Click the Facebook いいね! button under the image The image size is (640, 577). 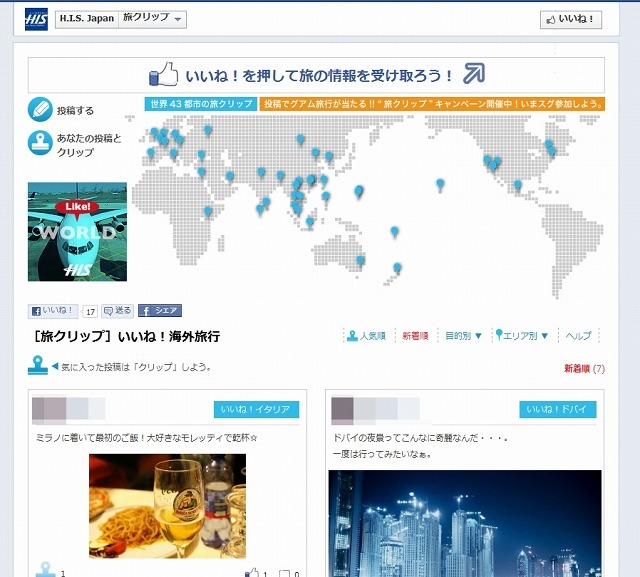click(54, 311)
